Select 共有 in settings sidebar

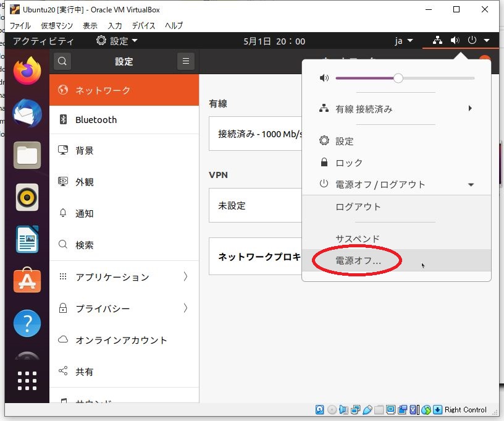124,372
